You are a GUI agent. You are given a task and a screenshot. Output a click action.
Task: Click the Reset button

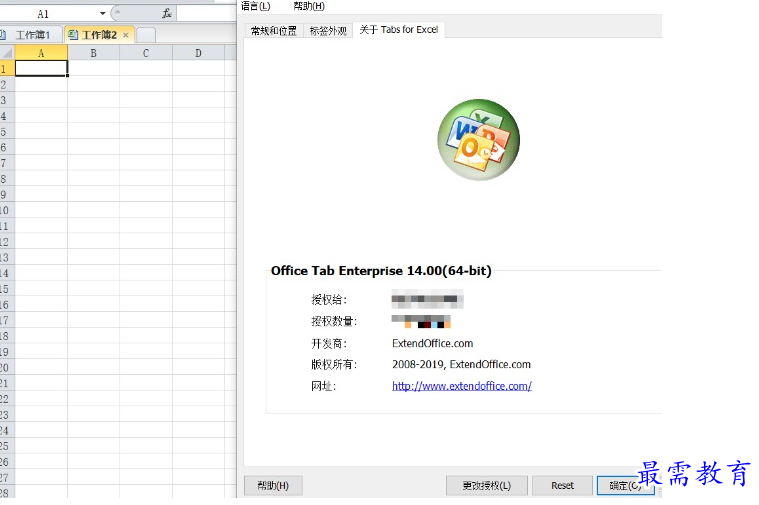(562, 485)
